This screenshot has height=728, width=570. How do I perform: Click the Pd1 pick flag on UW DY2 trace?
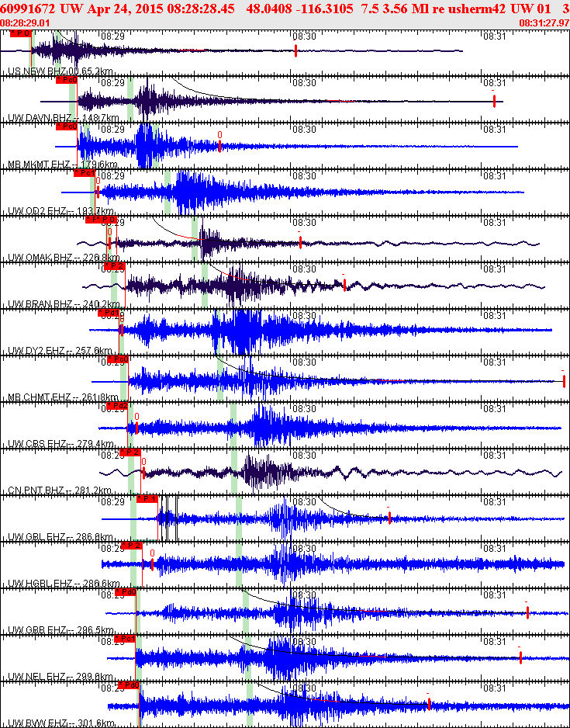[x=109, y=313]
